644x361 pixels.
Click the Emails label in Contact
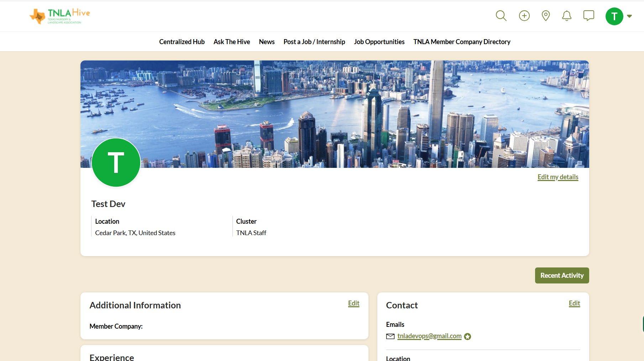tap(395, 324)
